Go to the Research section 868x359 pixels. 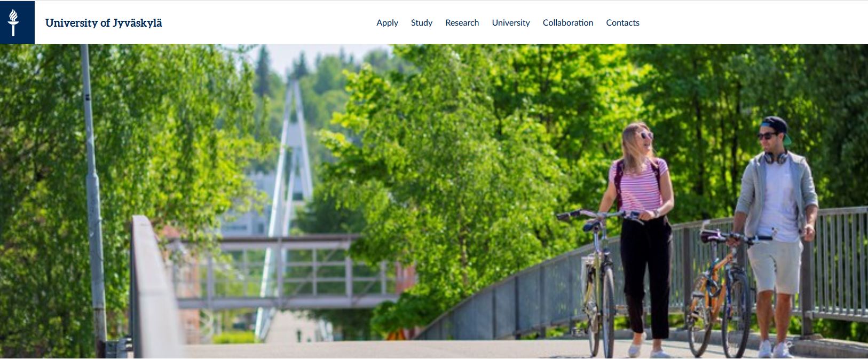pos(462,22)
